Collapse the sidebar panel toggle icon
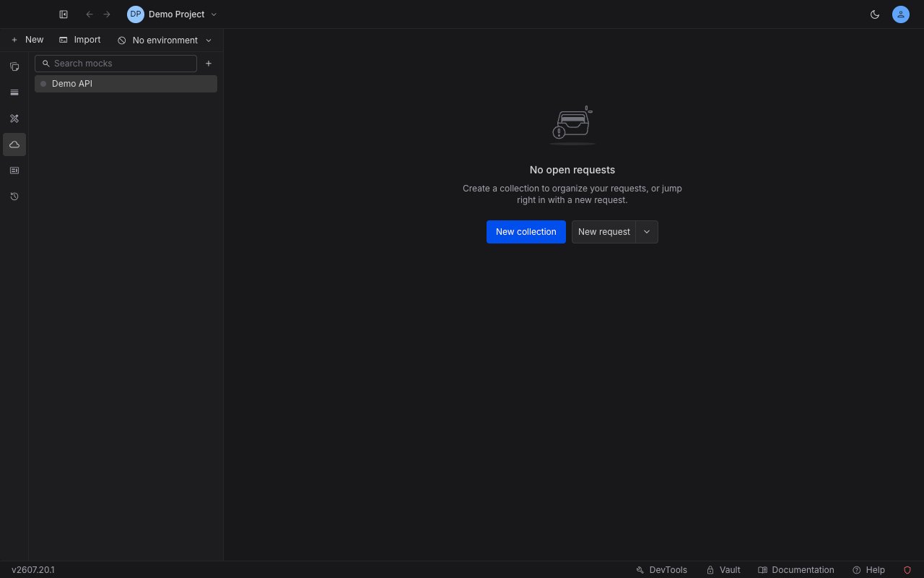Viewport: 924px width, 578px height. click(x=64, y=14)
